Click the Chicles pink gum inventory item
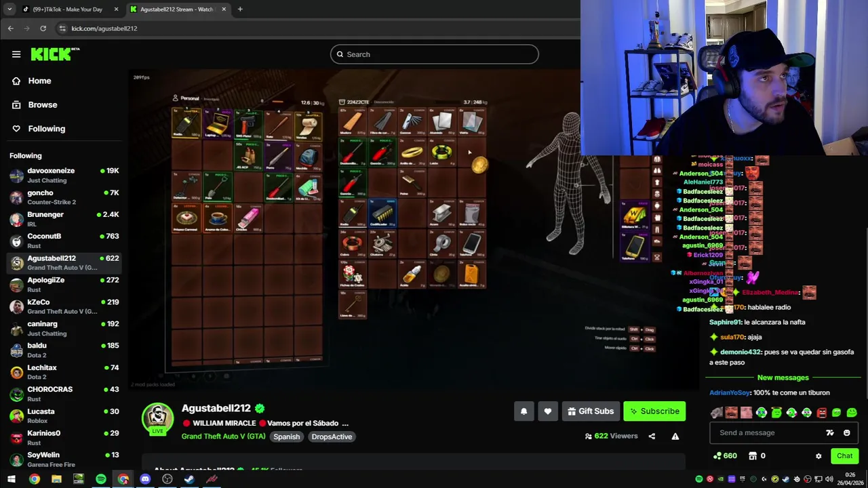 point(248,218)
